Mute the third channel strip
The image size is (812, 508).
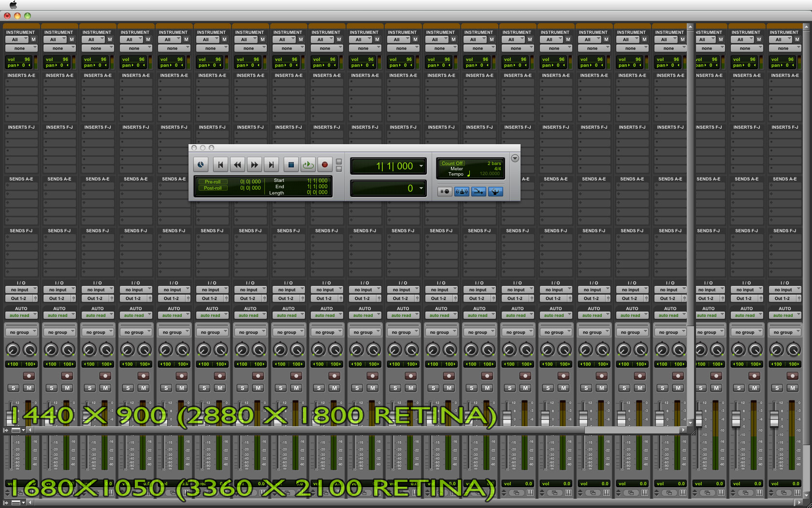pos(105,388)
